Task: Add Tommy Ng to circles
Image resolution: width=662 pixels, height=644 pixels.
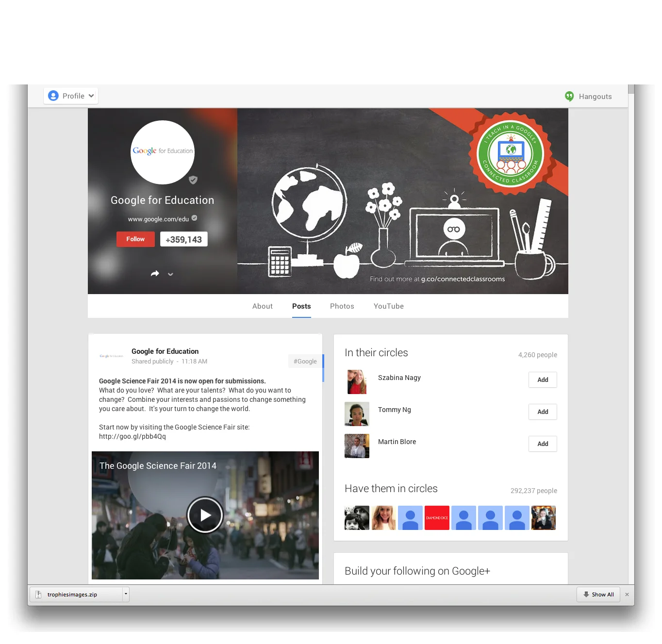Action: (x=543, y=412)
